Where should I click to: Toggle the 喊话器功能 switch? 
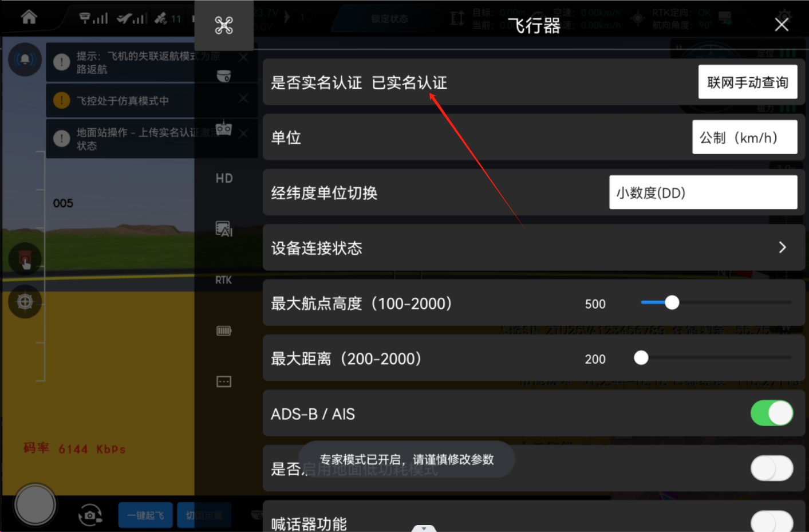pos(772,521)
